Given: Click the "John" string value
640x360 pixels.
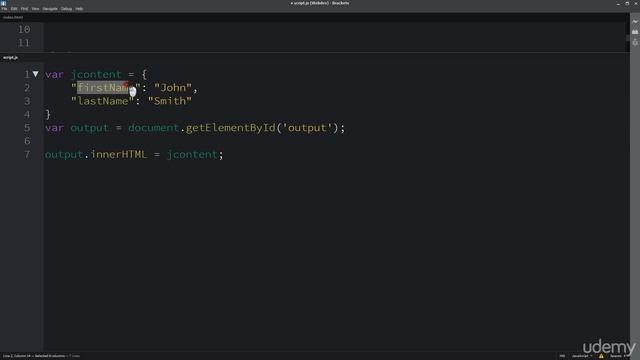Looking at the screenshot, I should (x=173, y=88).
